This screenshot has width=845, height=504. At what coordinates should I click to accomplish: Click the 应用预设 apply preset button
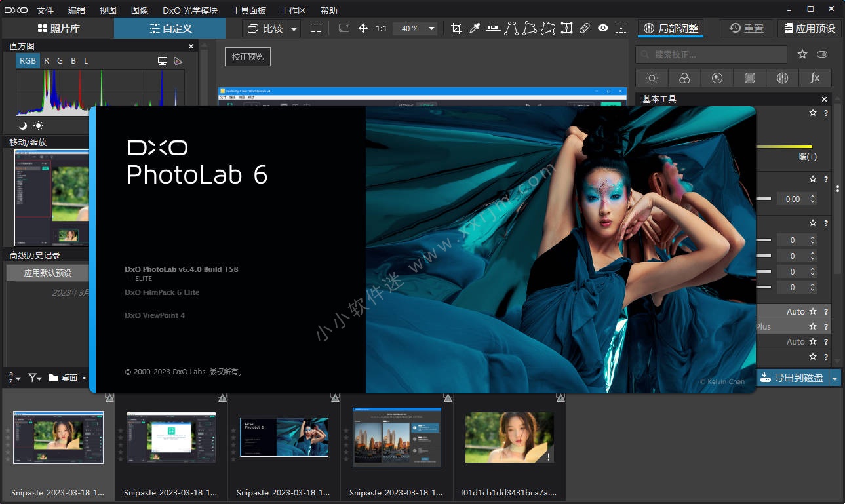pos(809,28)
